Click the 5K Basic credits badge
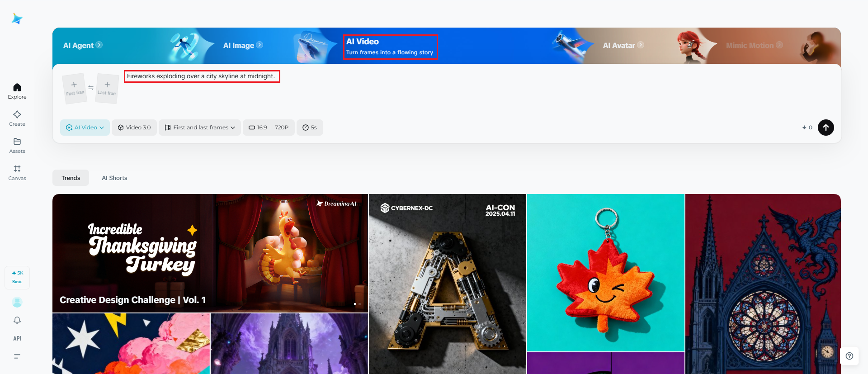Image resolution: width=868 pixels, height=374 pixels. point(17,277)
